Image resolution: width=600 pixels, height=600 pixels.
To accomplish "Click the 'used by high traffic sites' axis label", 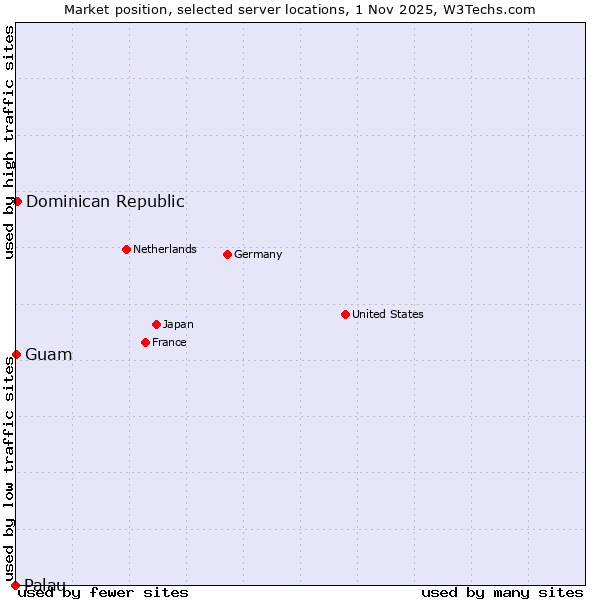I will pyautogui.click(x=9, y=142).
